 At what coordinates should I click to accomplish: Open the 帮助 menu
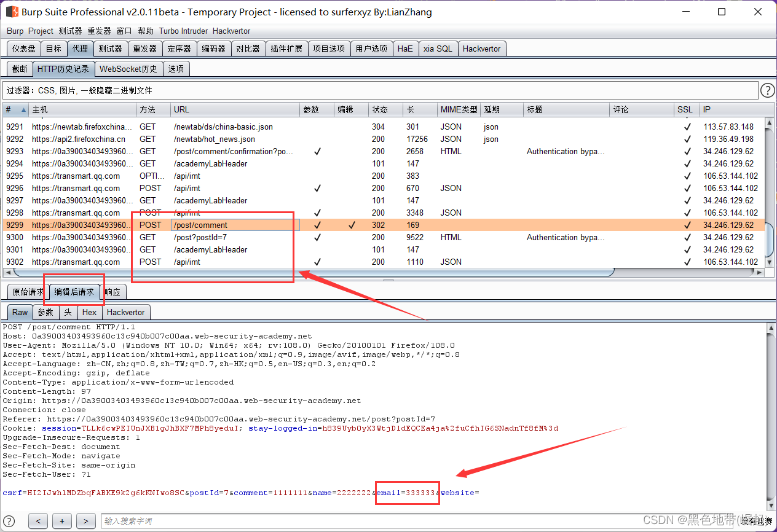pos(146,31)
